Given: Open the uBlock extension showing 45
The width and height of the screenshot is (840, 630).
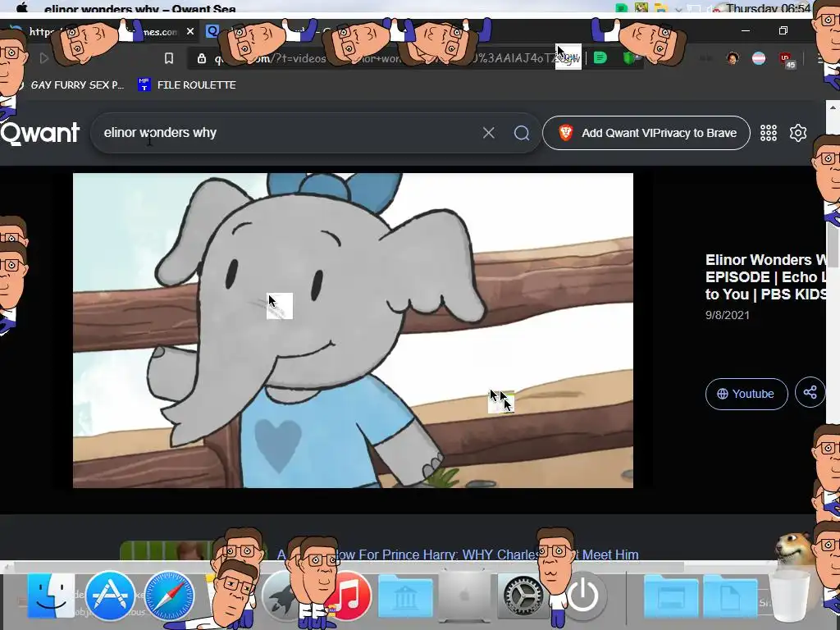Looking at the screenshot, I should 787,59.
